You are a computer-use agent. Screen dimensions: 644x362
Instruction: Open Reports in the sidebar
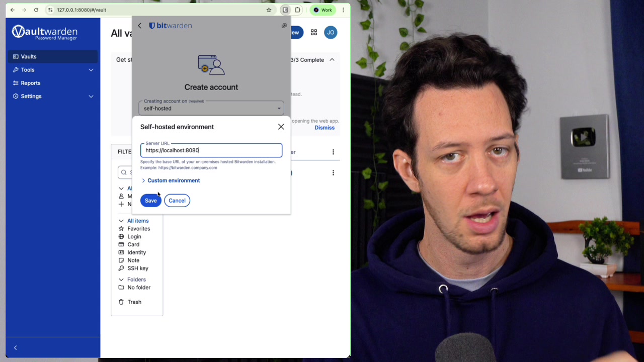coord(53,83)
